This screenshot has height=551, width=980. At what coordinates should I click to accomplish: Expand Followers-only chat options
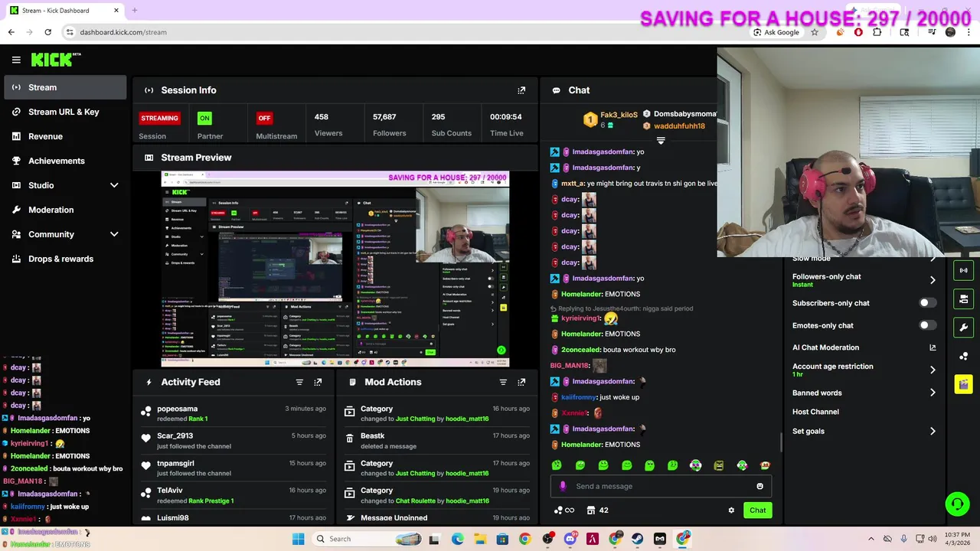tap(933, 280)
